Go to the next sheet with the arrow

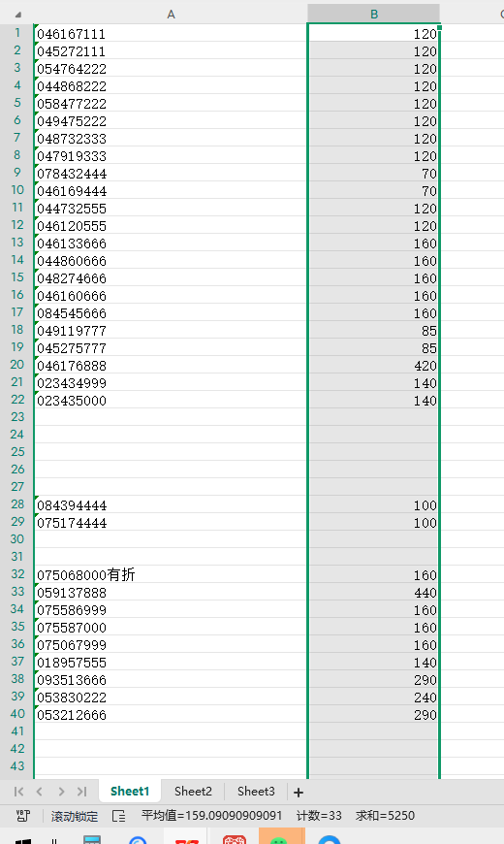coord(61,792)
